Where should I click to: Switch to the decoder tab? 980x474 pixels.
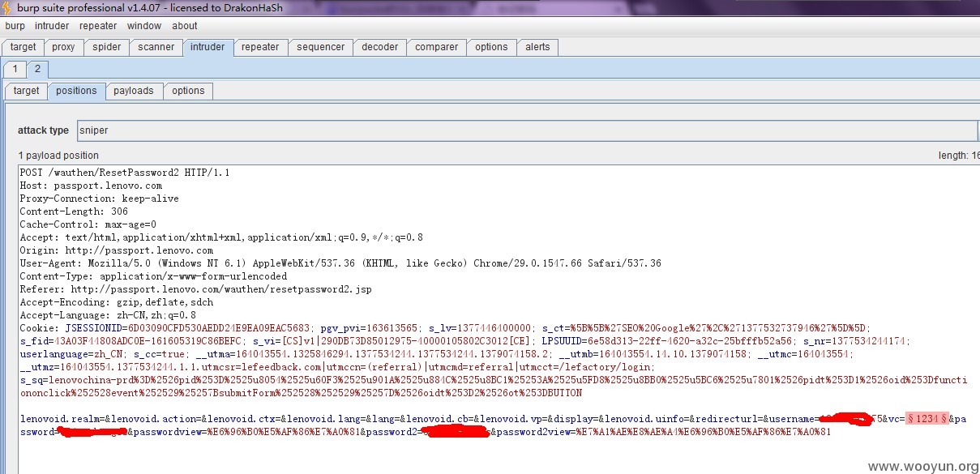[x=380, y=47]
